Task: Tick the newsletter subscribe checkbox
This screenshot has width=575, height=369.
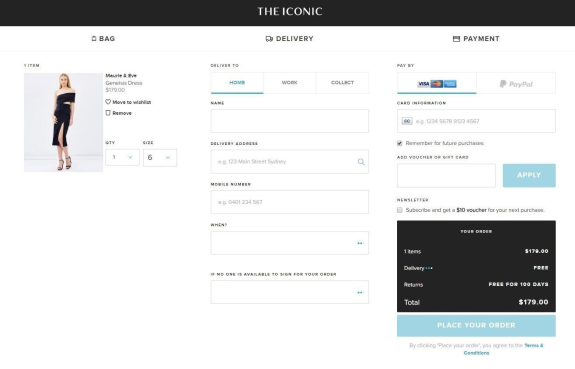Action: click(400, 210)
